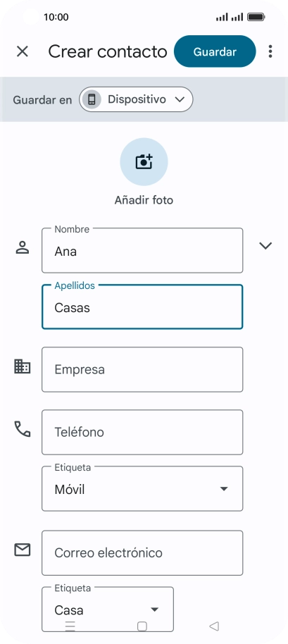Close the create contact screen with X

coord(22,51)
